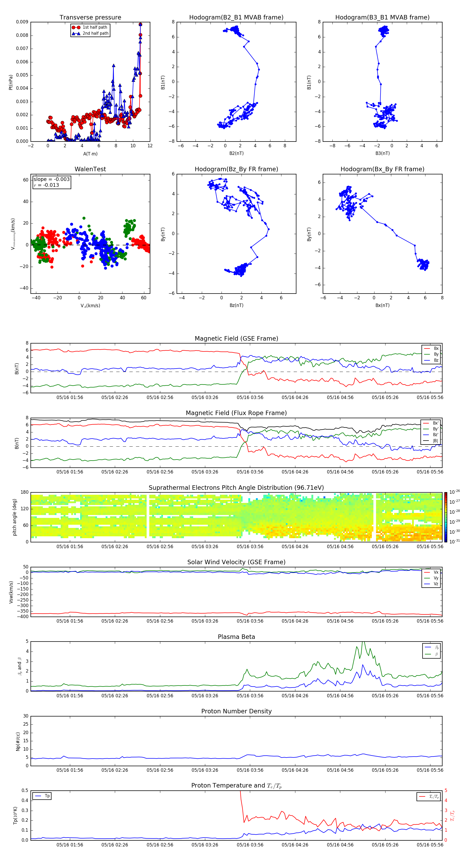Click the "A(T·m)" x-axis label

90,154
